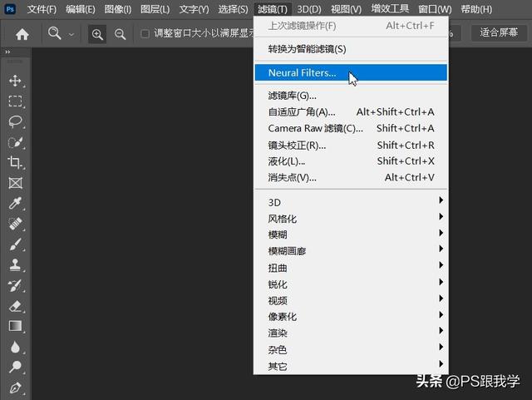The width and height of the screenshot is (532, 400).
Task: Click the 适合屏幕 button
Action: click(499, 32)
